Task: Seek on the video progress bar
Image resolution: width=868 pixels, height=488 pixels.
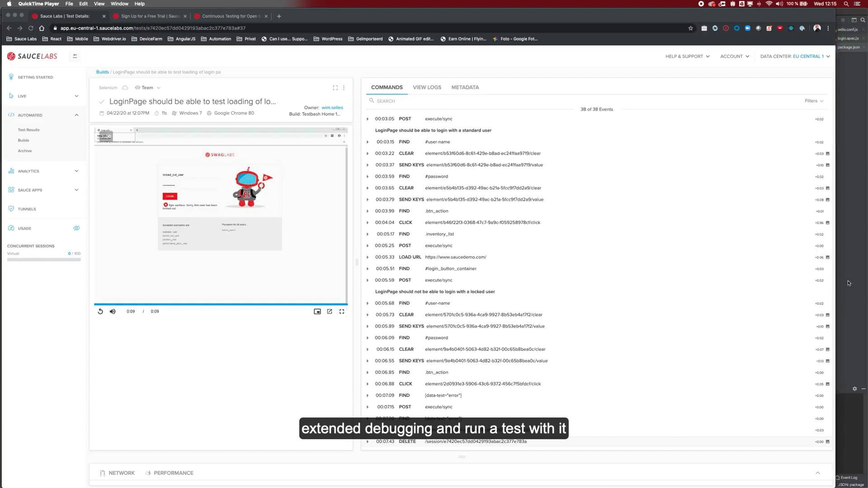Action: click(x=221, y=304)
